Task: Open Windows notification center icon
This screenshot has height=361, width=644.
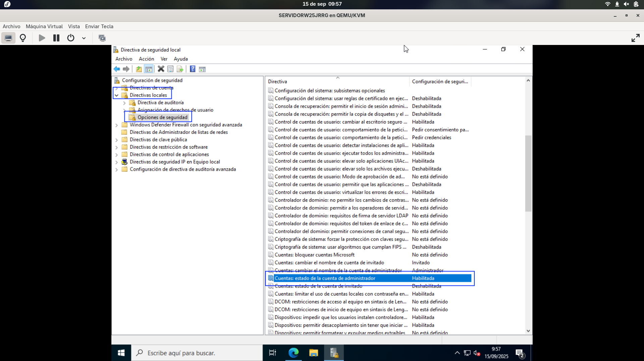Action: [x=520, y=353]
